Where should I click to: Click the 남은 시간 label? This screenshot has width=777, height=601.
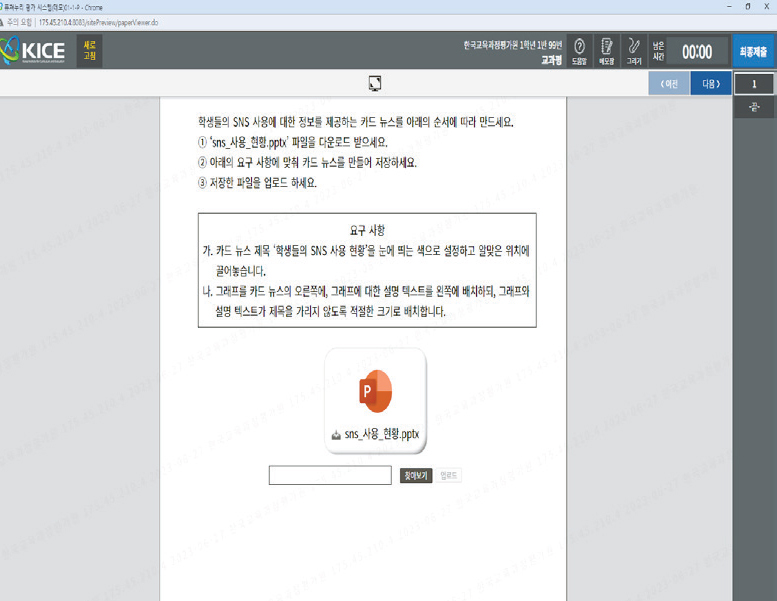(658, 51)
